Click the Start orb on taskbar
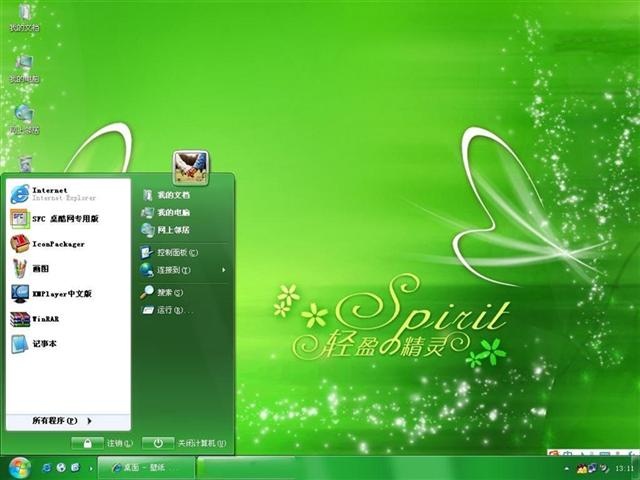The width and height of the screenshot is (640, 480). [20, 468]
